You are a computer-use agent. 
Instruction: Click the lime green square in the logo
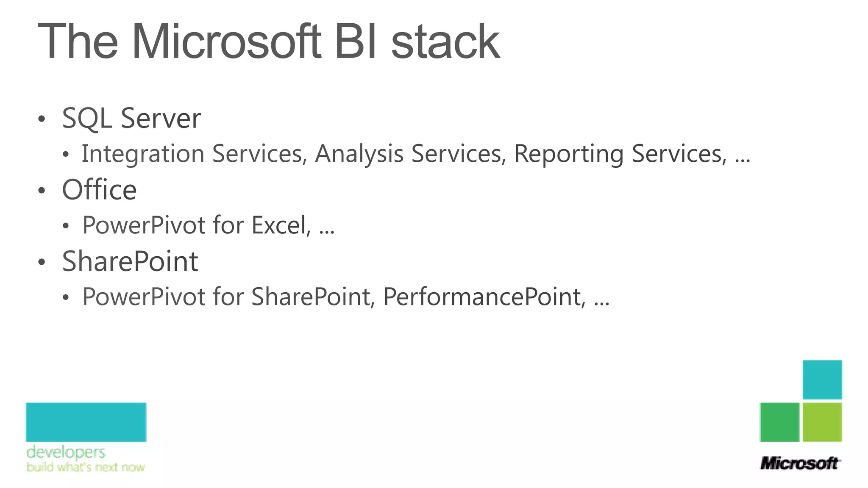point(822,422)
